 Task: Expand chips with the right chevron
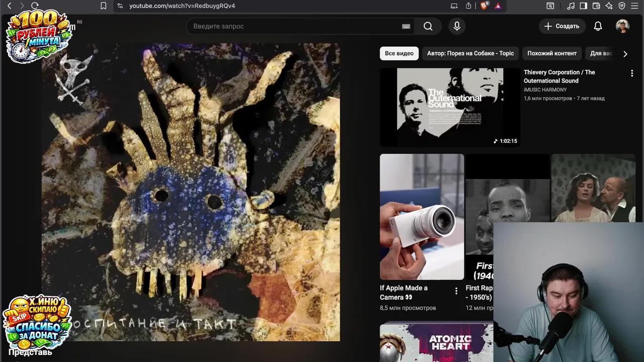coord(625,54)
